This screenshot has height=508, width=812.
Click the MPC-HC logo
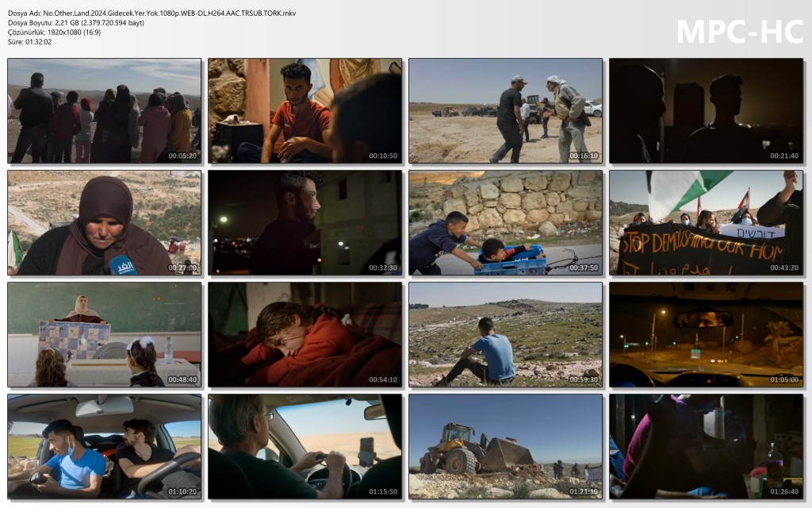(x=740, y=32)
